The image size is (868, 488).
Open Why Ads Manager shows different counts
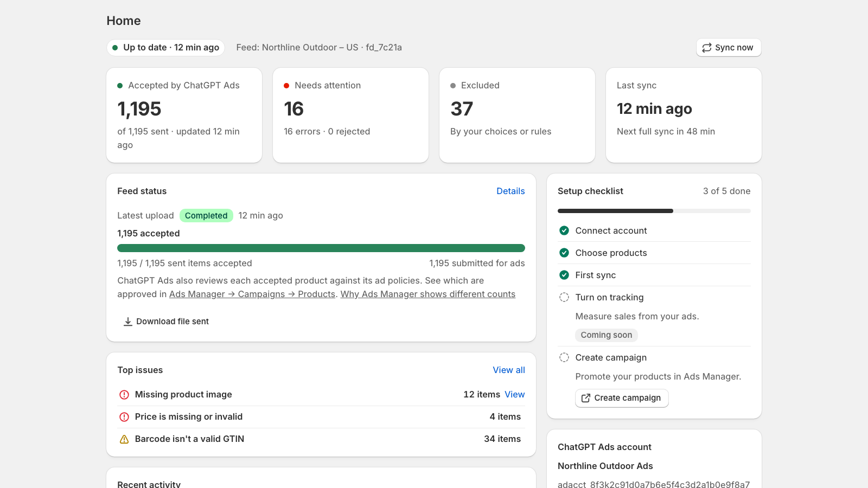pyautogui.click(x=428, y=294)
